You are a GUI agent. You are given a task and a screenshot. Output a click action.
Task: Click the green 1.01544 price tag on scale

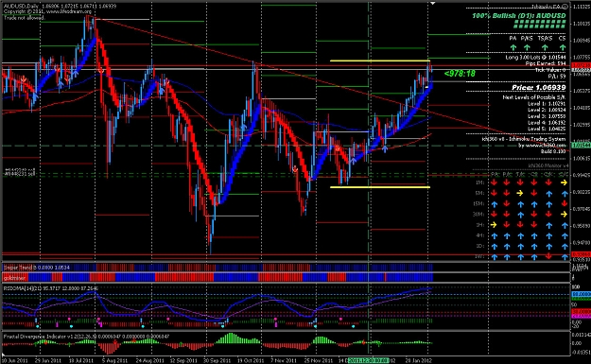582,146
